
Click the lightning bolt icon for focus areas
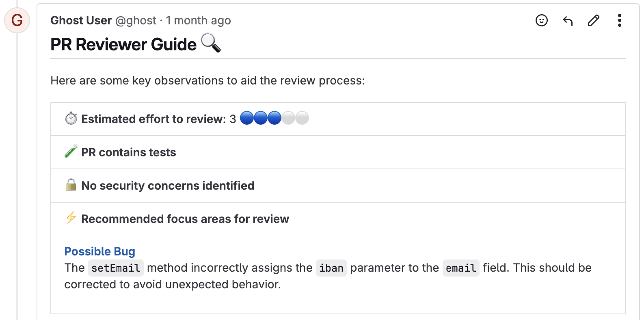click(71, 218)
